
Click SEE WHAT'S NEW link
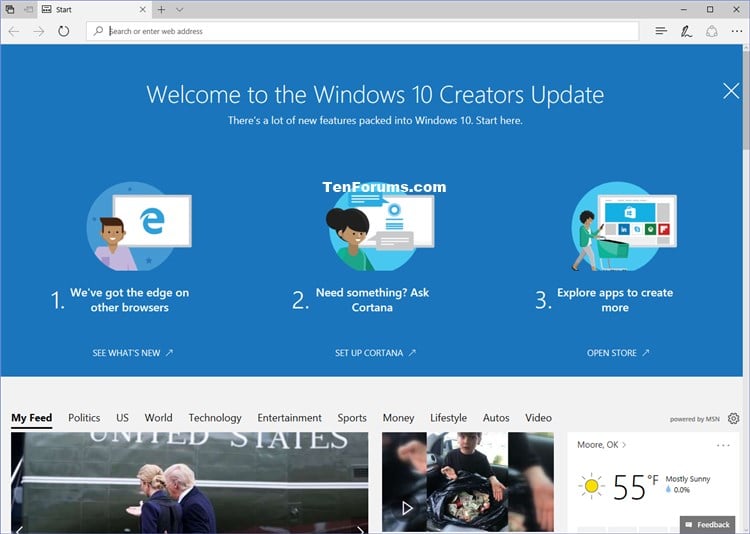(x=132, y=353)
